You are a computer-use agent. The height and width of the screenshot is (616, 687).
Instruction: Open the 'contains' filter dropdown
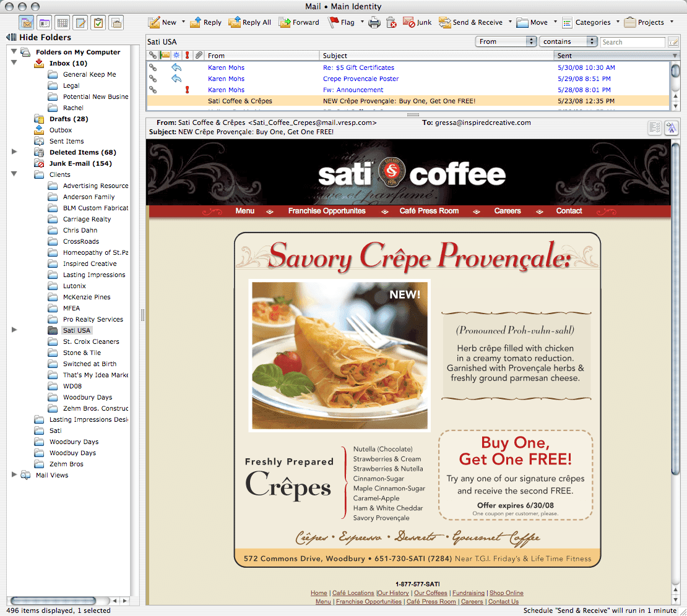tap(568, 41)
